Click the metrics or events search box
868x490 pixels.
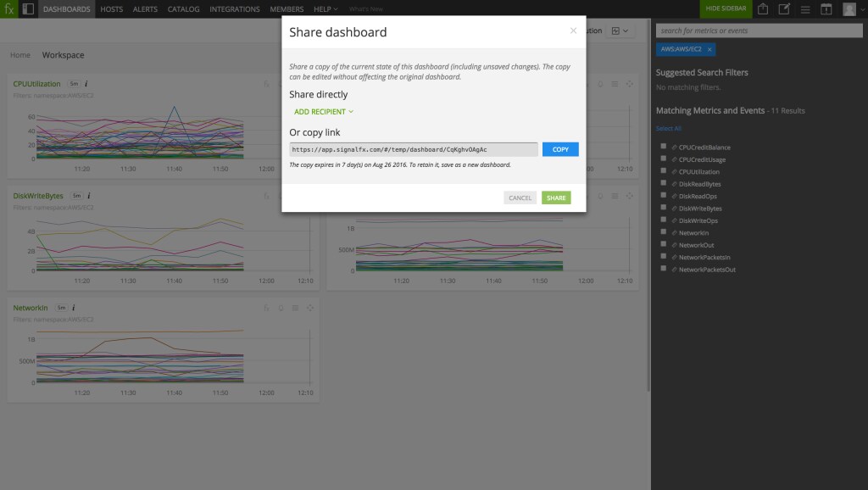coord(759,31)
